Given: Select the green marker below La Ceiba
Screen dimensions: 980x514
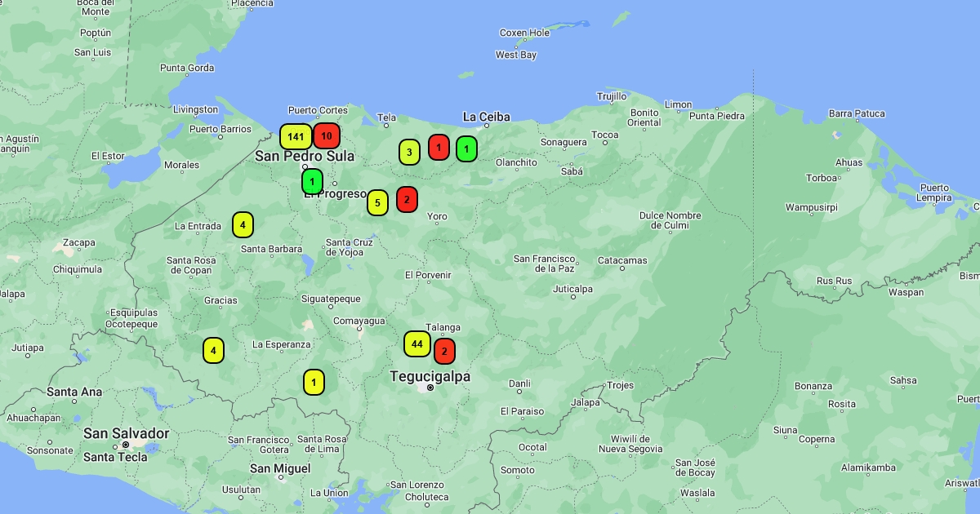Looking at the screenshot, I should (x=466, y=148).
